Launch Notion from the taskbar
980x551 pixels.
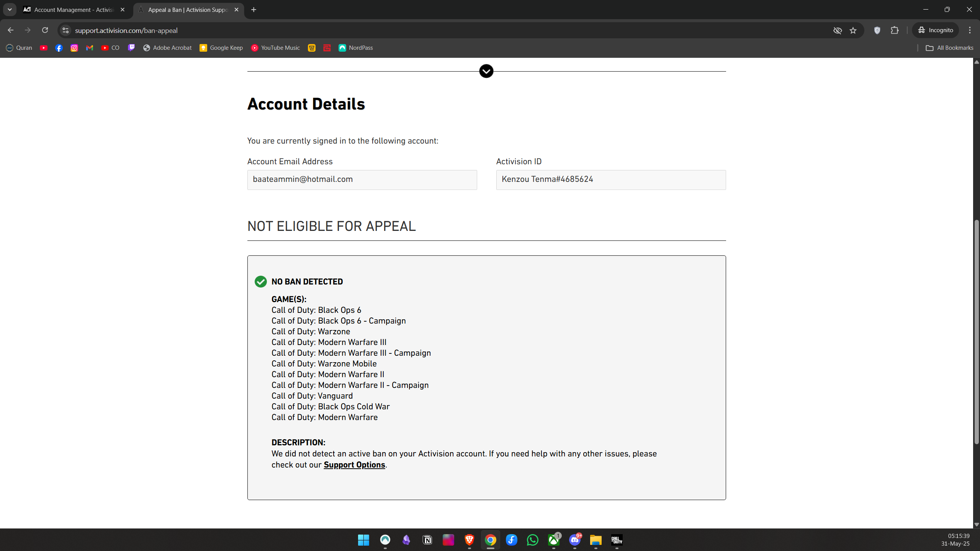click(427, 540)
